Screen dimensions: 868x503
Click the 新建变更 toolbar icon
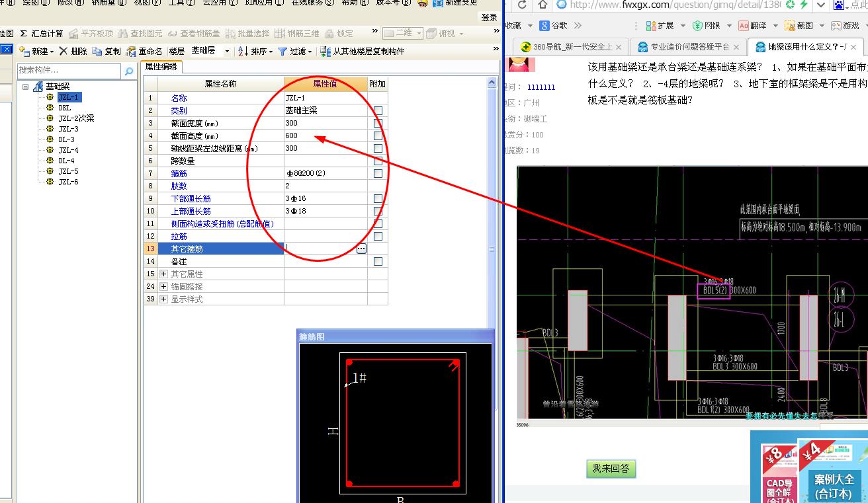tap(438, 3)
